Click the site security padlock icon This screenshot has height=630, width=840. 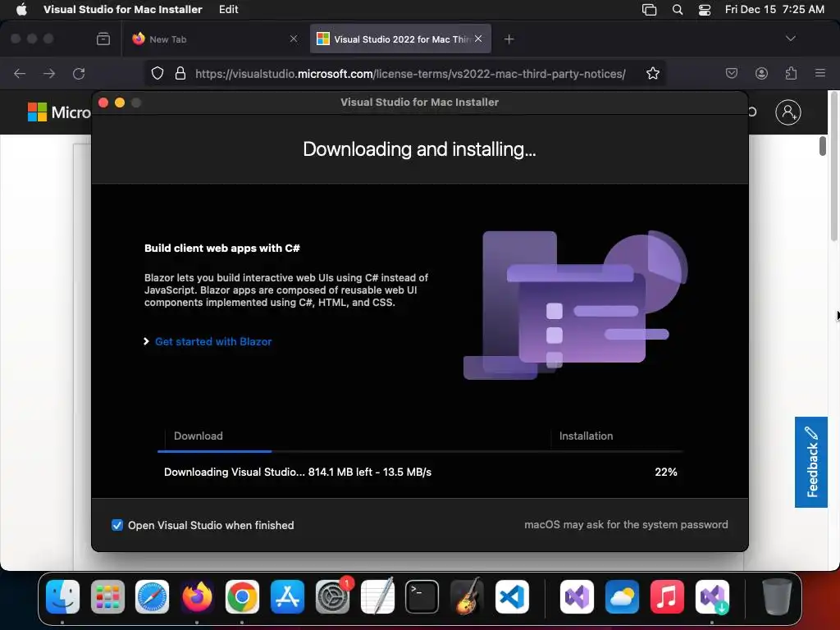point(180,73)
